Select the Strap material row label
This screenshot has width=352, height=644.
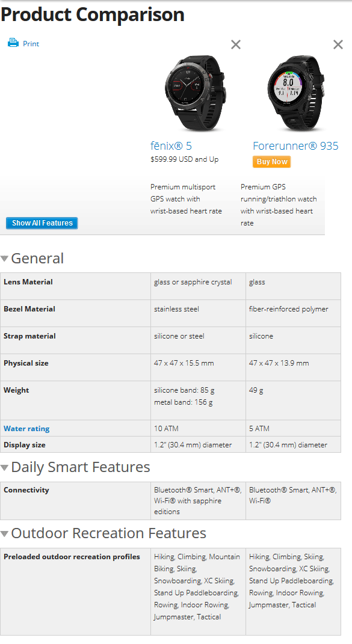coord(29,336)
